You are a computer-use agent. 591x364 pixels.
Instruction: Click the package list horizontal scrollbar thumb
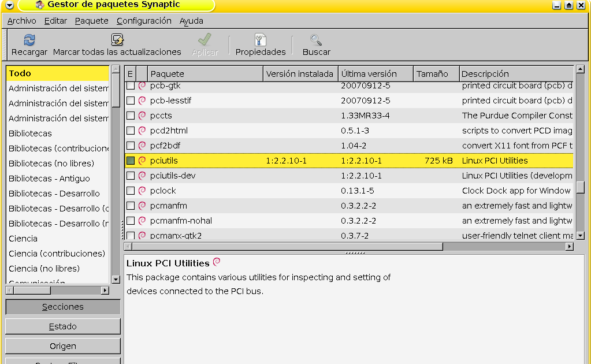pyautogui.click(x=288, y=247)
